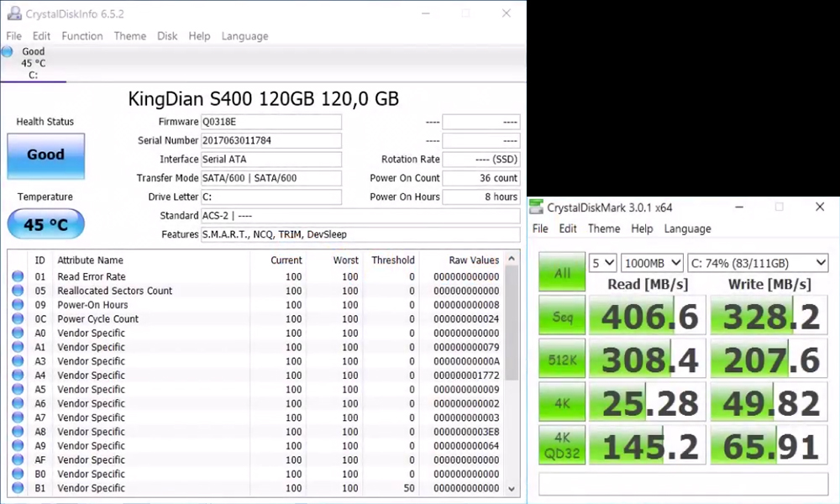Click the blue Good health status box
840x504 pixels.
click(45, 155)
